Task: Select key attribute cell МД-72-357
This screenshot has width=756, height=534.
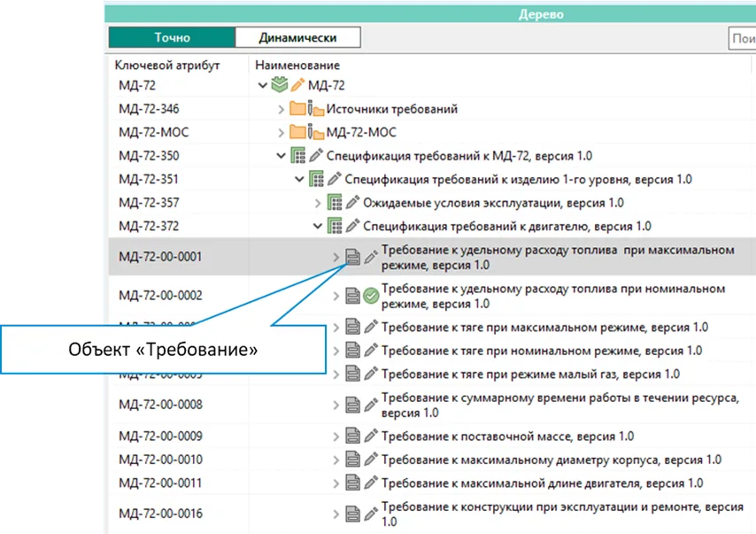Action: 149,203
